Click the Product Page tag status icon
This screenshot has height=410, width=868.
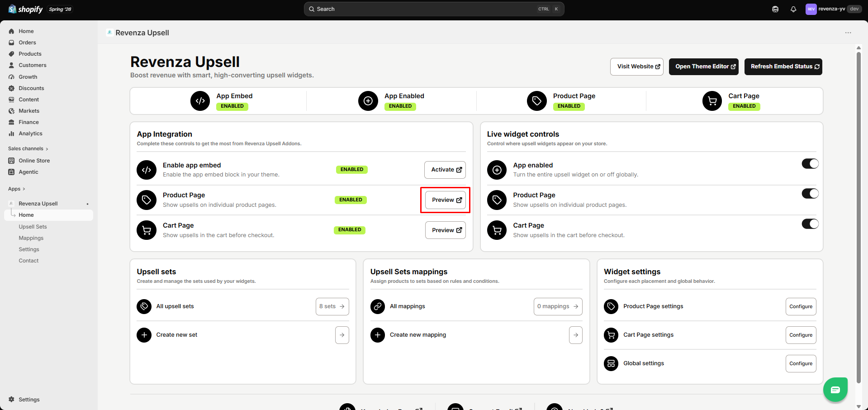(537, 101)
